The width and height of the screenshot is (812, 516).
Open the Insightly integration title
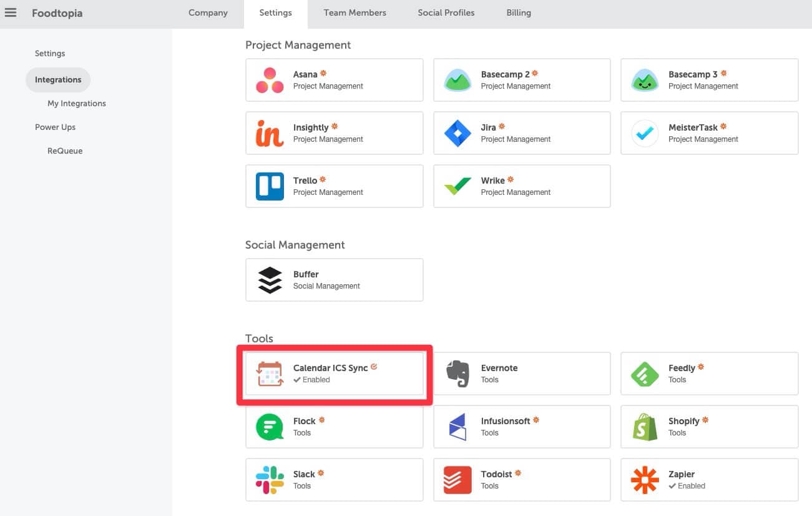[x=311, y=127]
